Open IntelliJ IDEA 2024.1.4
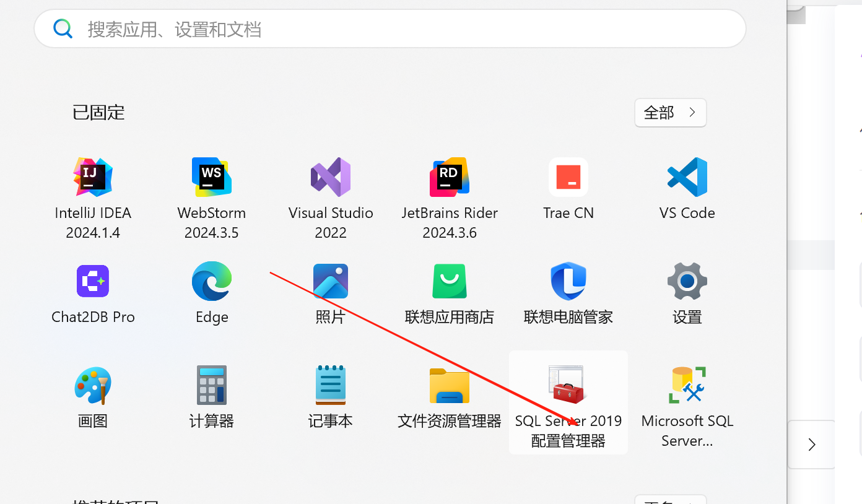The width and height of the screenshot is (862, 504). (x=93, y=198)
